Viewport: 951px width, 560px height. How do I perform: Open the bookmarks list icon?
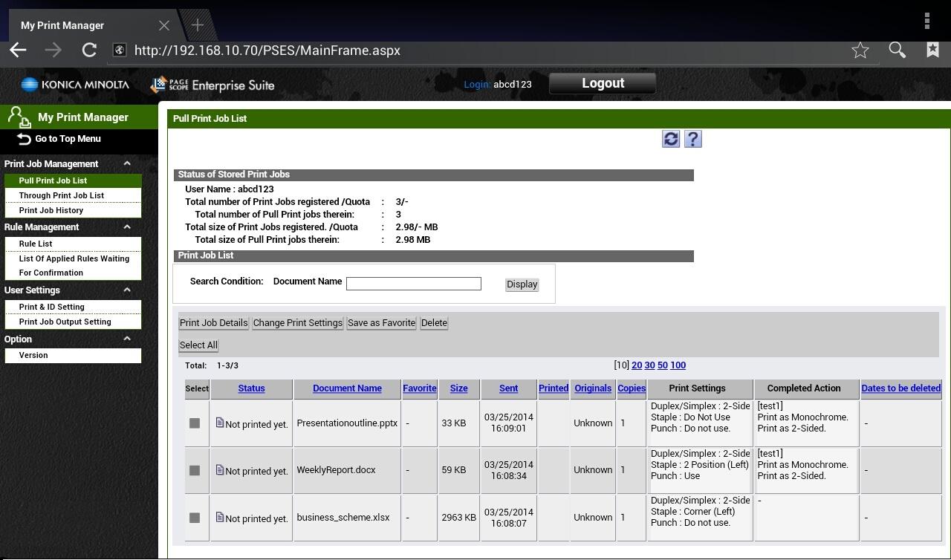pos(932,50)
